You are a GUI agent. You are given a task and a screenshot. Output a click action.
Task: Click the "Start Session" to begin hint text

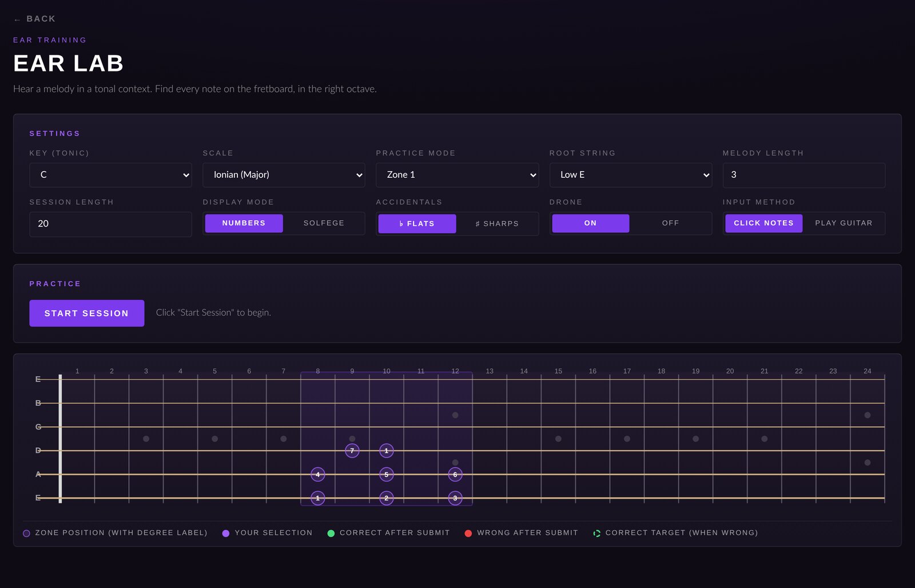coord(213,313)
